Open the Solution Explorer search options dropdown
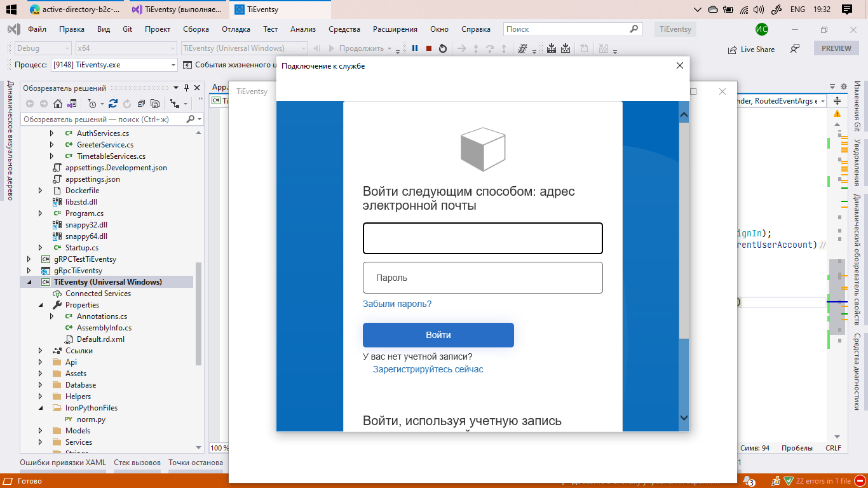The width and height of the screenshot is (868, 488). (x=200, y=119)
